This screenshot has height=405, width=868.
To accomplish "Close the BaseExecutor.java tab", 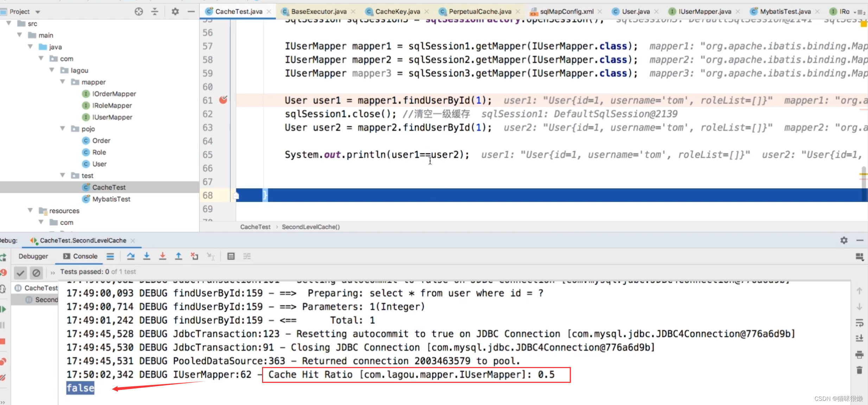I will [x=353, y=12].
